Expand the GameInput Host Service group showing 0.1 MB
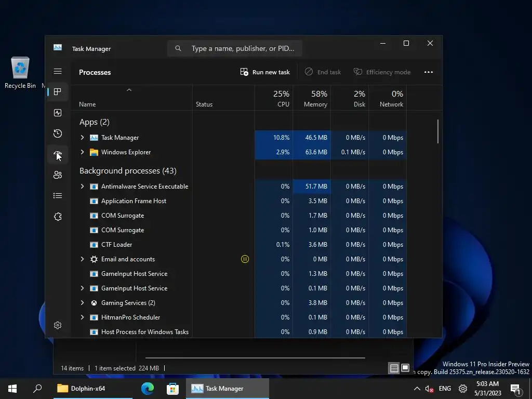Viewport: 532px width, 399px height. tap(82, 288)
